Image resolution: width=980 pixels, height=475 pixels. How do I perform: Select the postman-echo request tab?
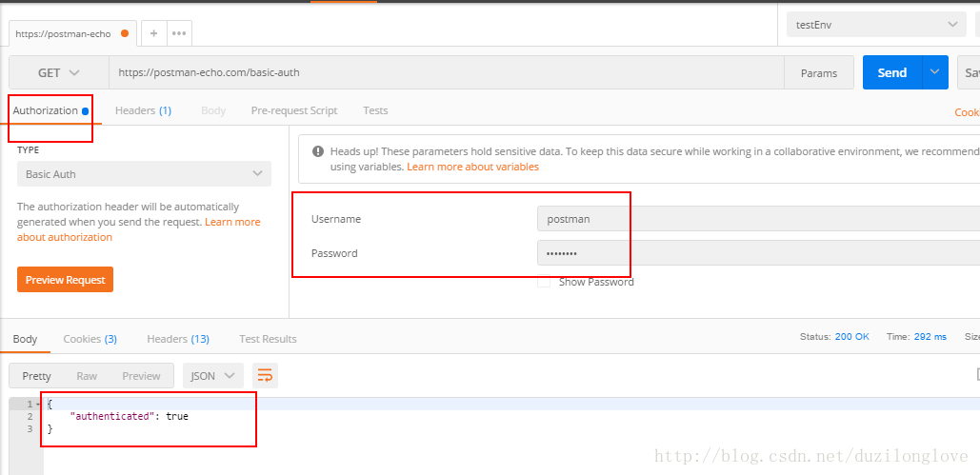tap(72, 33)
